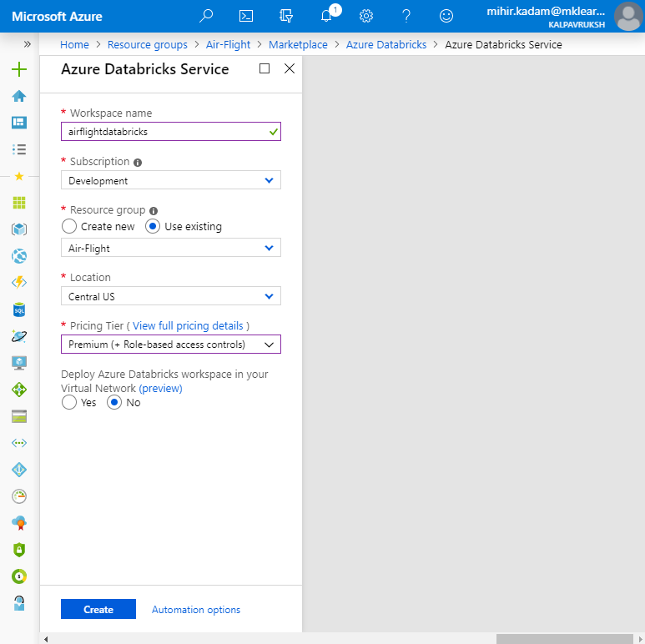
Task: Open the Subscription dropdown showing Development
Action: tap(171, 180)
